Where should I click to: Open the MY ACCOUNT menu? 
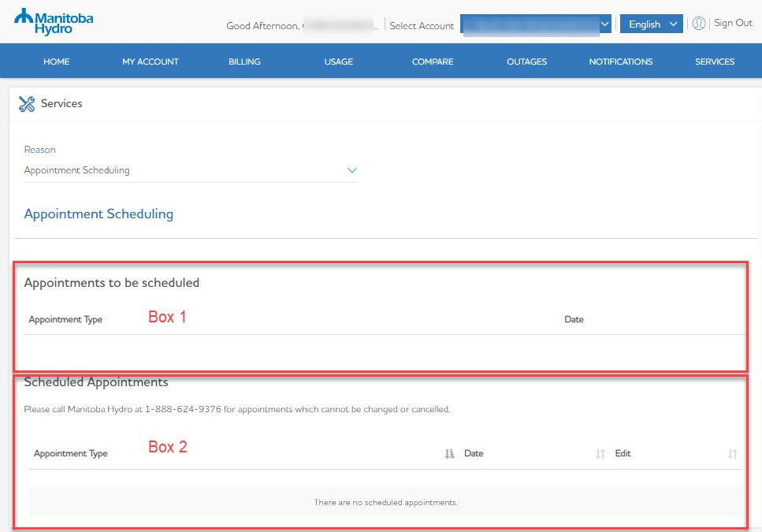coord(150,61)
